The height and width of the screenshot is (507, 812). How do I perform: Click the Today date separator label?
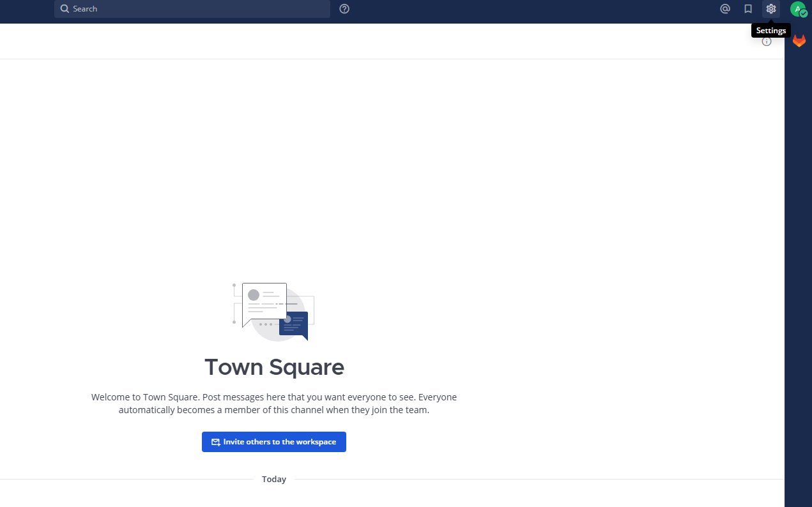click(274, 479)
